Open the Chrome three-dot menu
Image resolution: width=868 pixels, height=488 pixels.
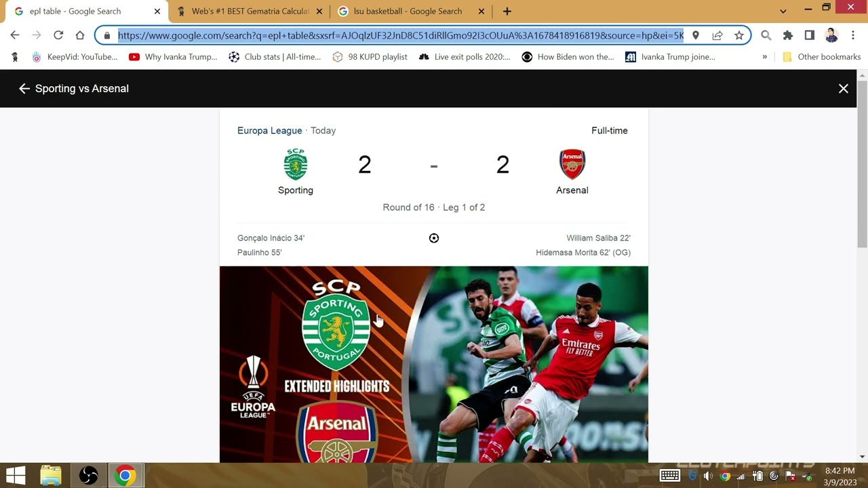[x=852, y=35]
